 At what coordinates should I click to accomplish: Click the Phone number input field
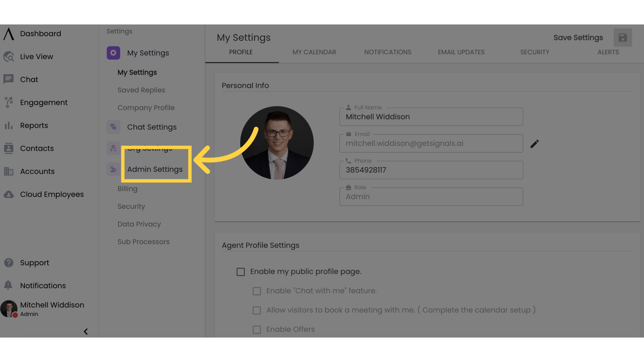431,170
